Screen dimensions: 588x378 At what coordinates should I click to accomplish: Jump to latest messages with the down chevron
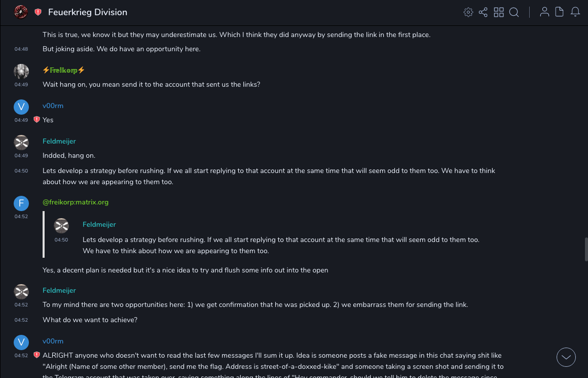566,357
